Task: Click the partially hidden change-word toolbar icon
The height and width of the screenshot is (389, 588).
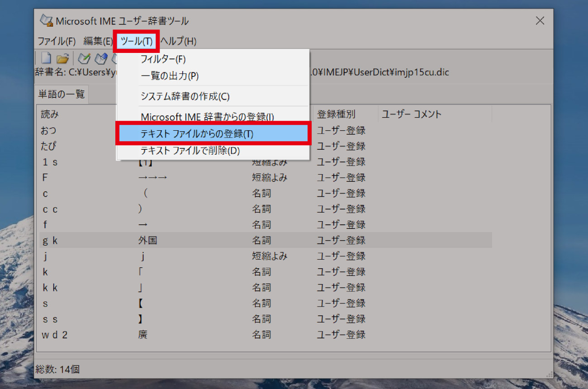Action: [x=114, y=58]
